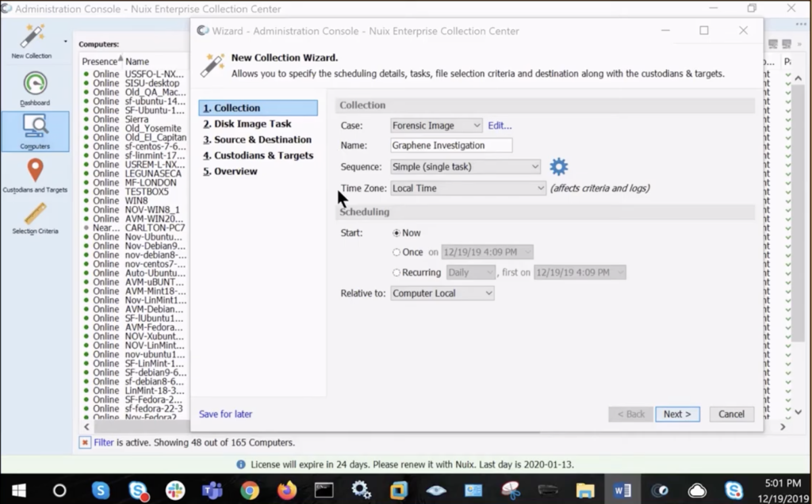Select the Recurring start radio button
812x504 pixels.
(x=396, y=272)
